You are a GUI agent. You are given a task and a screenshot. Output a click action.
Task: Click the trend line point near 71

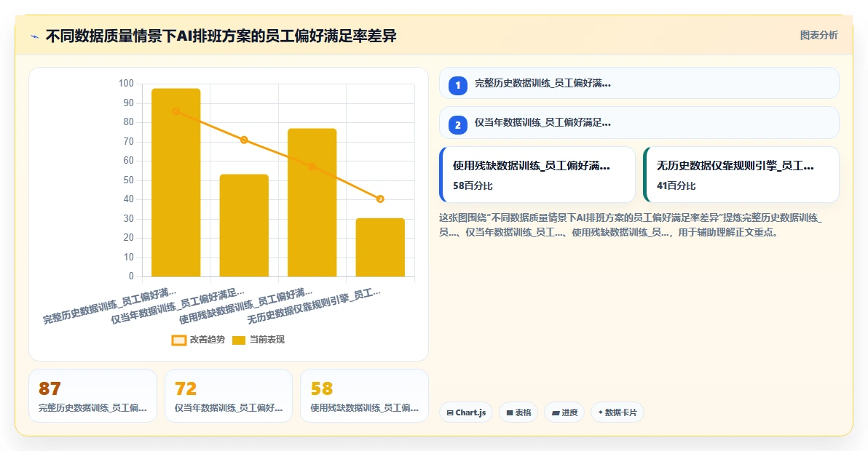244,140
